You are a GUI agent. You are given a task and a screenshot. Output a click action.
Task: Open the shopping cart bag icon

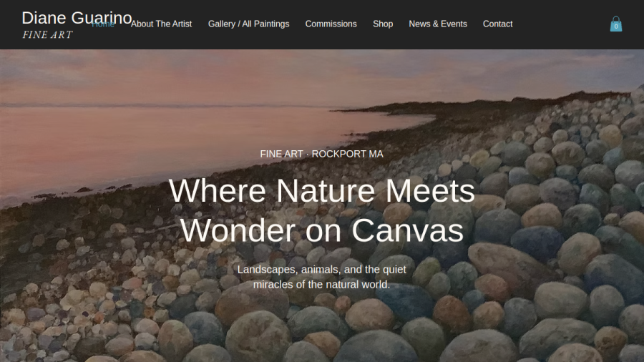tap(615, 24)
